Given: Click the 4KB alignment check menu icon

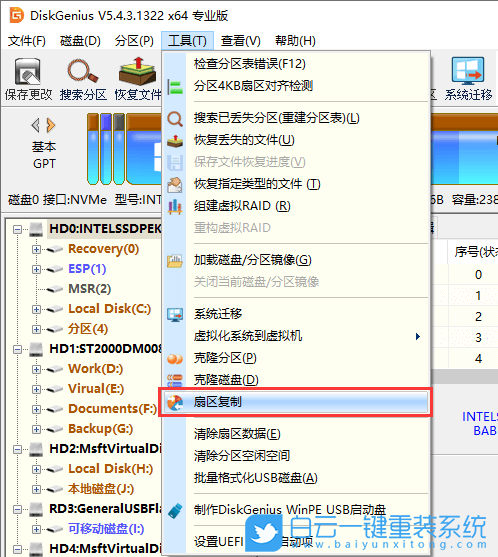Looking at the screenshot, I should (175, 86).
